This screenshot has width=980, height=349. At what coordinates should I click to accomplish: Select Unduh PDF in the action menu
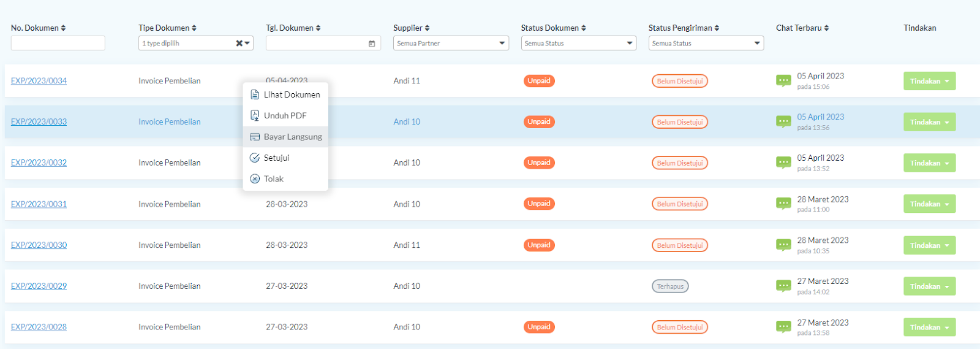coord(285,115)
